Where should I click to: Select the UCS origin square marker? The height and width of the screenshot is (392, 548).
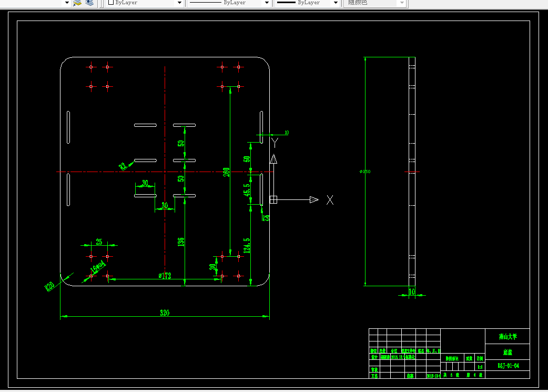273,199
